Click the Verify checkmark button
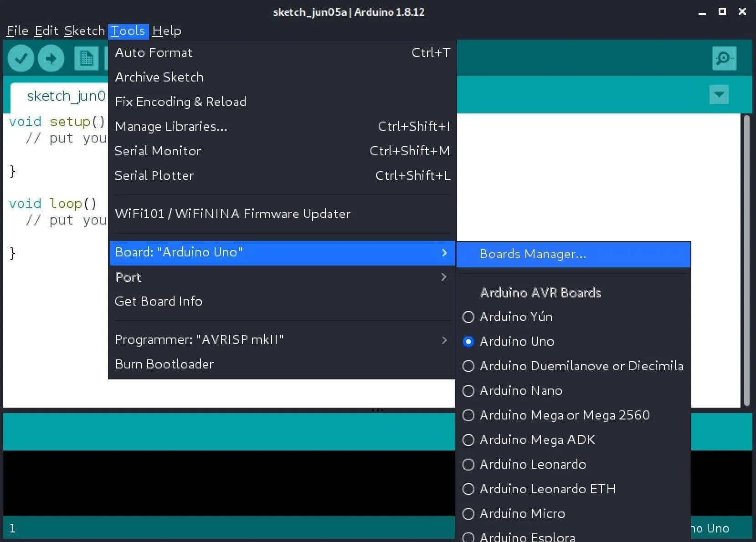 click(x=21, y=59)
